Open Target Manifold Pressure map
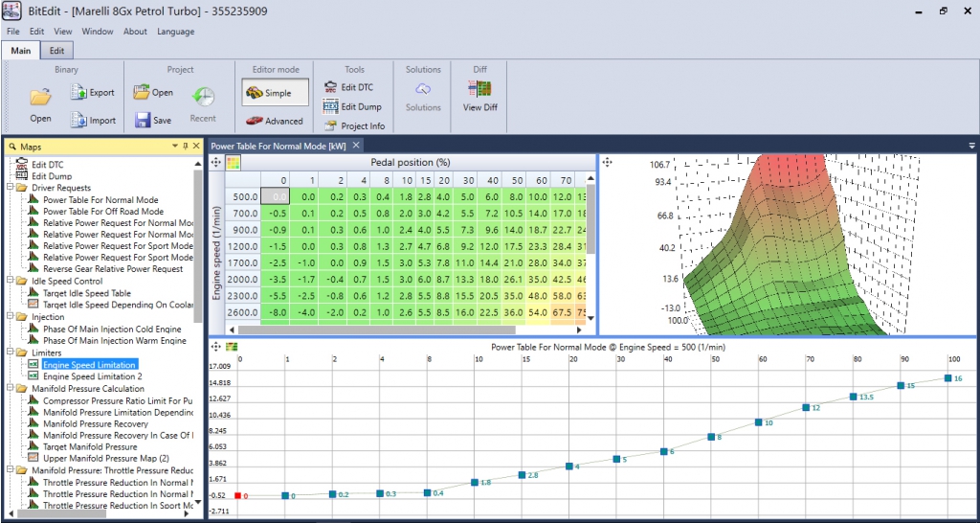This screenshot has width=980, height=523. [x=90, y=446]
